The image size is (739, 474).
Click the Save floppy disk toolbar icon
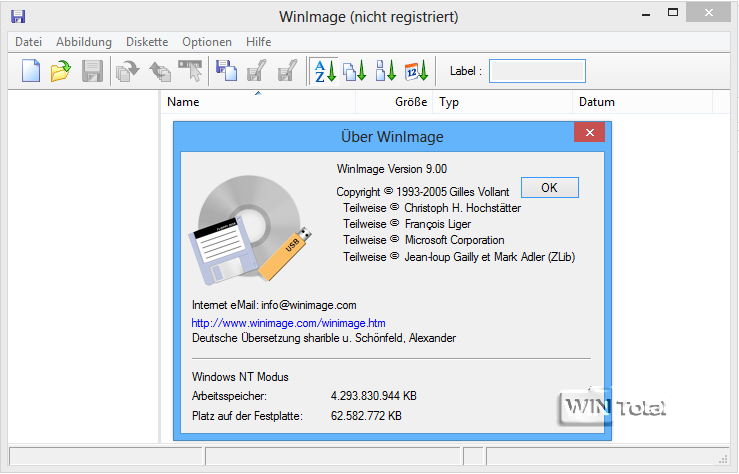92,71
